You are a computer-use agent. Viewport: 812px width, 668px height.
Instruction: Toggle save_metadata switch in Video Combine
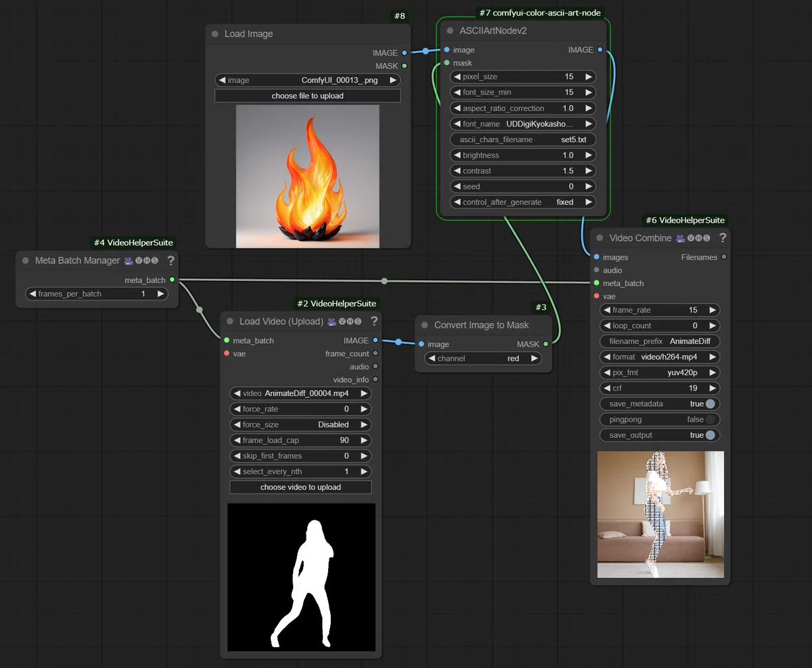pyautogui.click(x=710, y=404)
